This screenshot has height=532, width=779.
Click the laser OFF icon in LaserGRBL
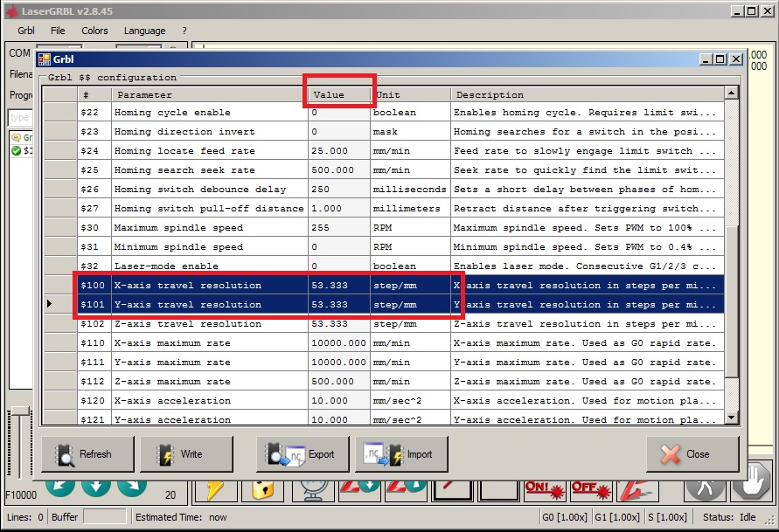tap(591, 490)
